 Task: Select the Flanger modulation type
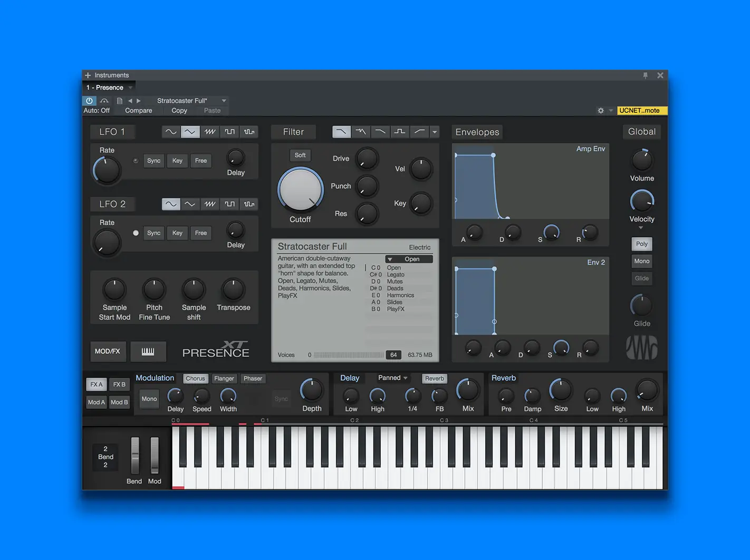point(224,379)
